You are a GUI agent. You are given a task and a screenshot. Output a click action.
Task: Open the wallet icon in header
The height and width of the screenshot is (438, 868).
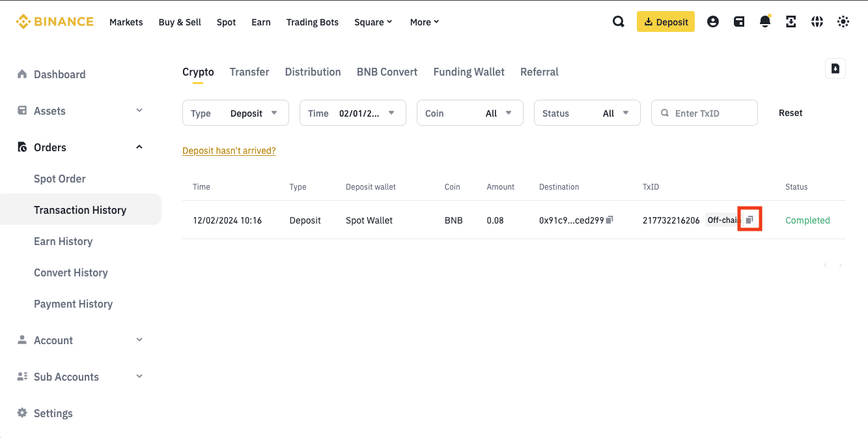pyautogui.click(x=739, y=22)
